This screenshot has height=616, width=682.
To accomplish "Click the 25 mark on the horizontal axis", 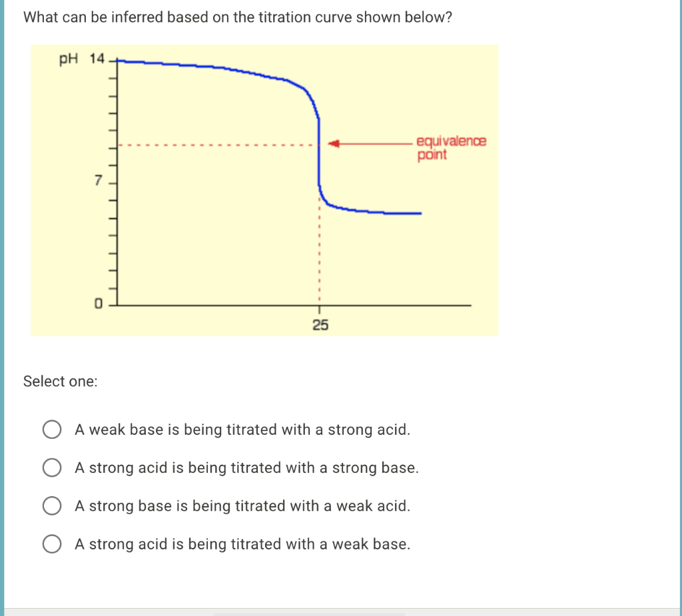I will point(321,325).
